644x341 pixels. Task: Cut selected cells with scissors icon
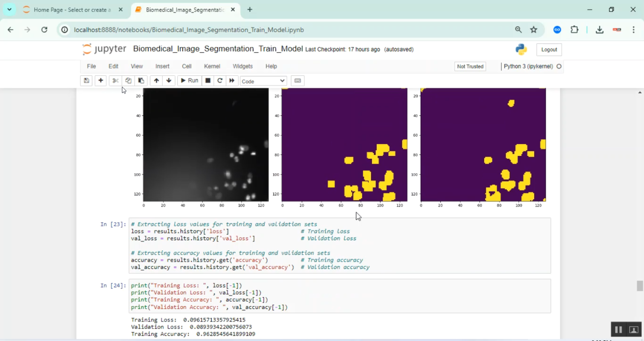(x=115, y=81)
